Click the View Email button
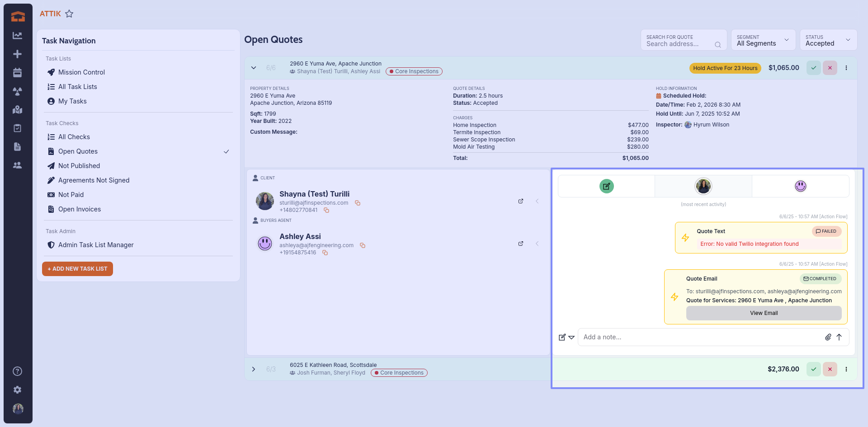Image resolution: width=868 pixels, height=427 pixels. pyautogui.click(x=764, y=313)
